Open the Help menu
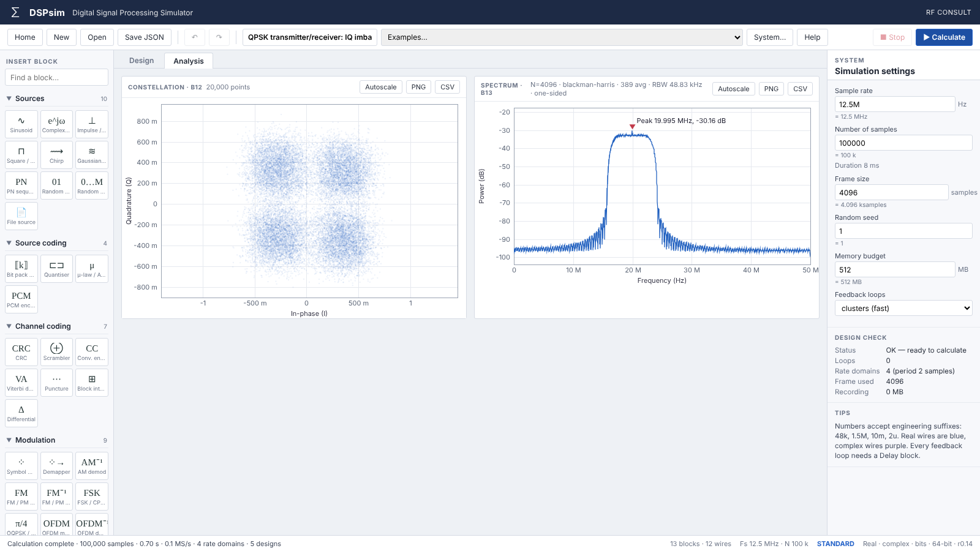 [x=812, y=37]
